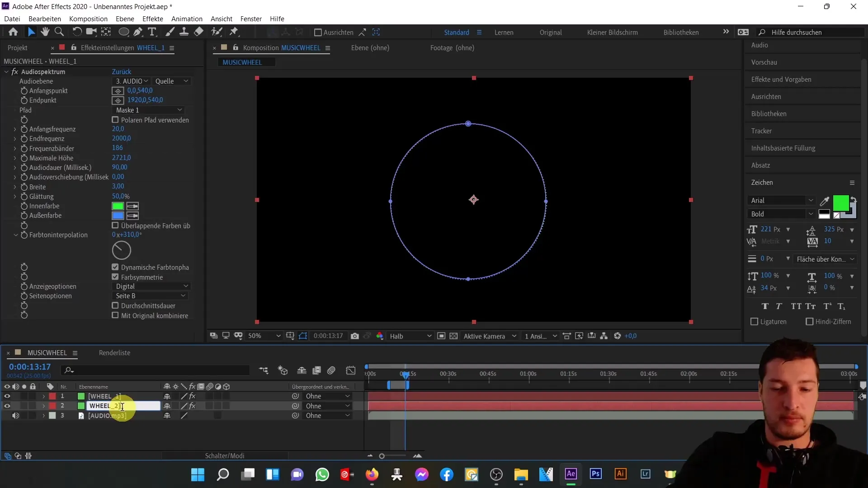The width and height of the screenshot is (868, 488).
Task: Click the Faux Bold T button
Action: pyautogui.click(x=765, y=306)
